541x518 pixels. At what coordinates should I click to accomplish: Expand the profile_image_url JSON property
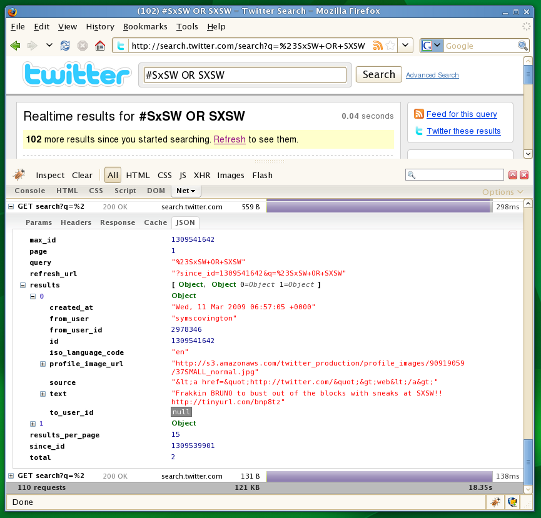pyautogui.click(x=43, y=364)
